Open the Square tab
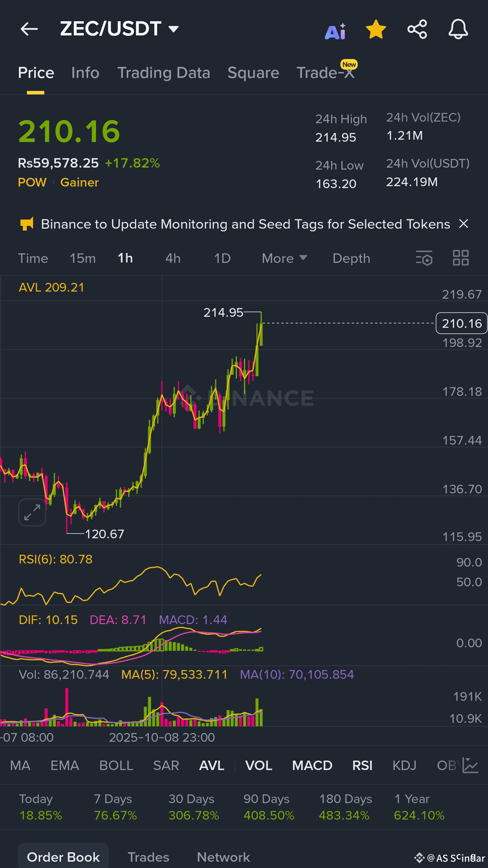The height and width of the screenshot is (868, 488). tap(253, 73)
